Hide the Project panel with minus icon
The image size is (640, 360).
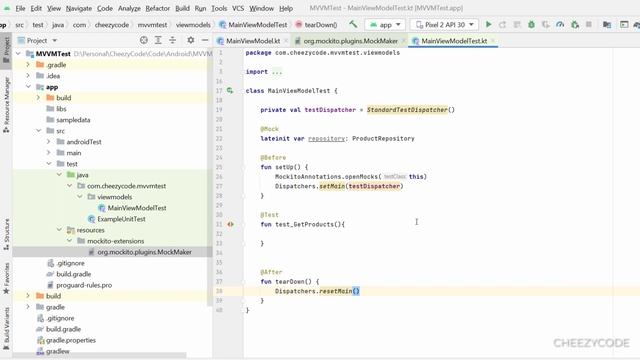pyautogui.click(x=204, y=40)
